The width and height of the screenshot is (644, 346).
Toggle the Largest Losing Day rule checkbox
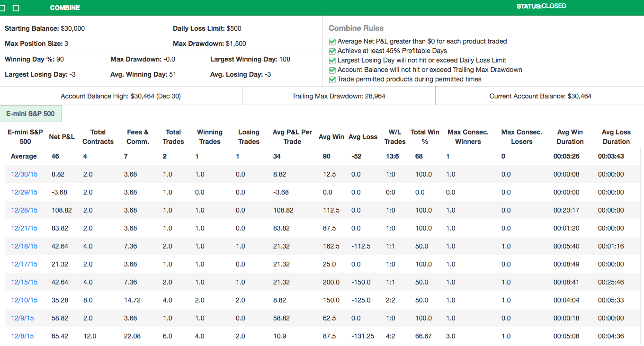coord(332,61)
